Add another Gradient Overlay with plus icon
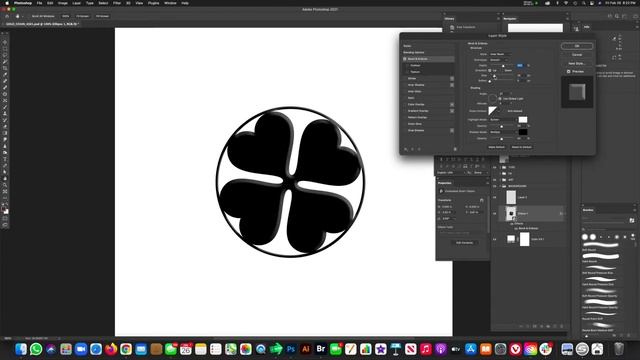640x360 pixels. 452,111
